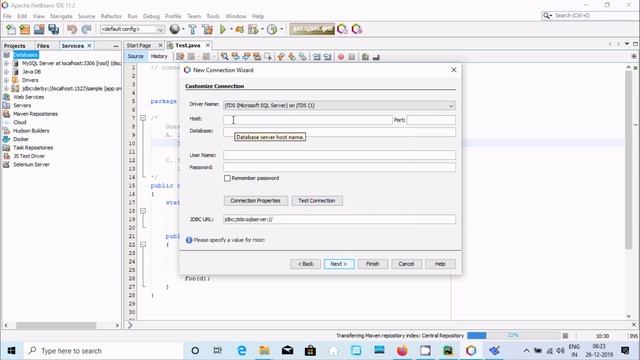This screenshot has height=360, width=640.
Task: Open the Windows Start menu
Action: tap(11, 351)
